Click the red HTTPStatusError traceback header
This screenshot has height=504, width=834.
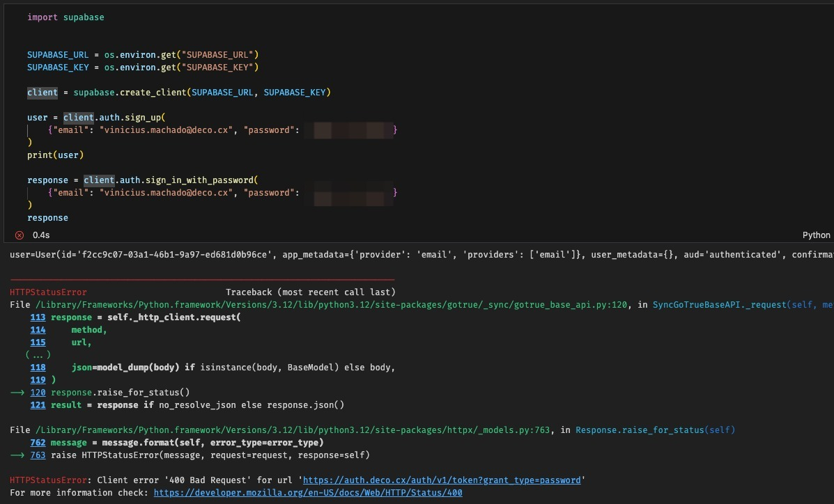(48, 292)
